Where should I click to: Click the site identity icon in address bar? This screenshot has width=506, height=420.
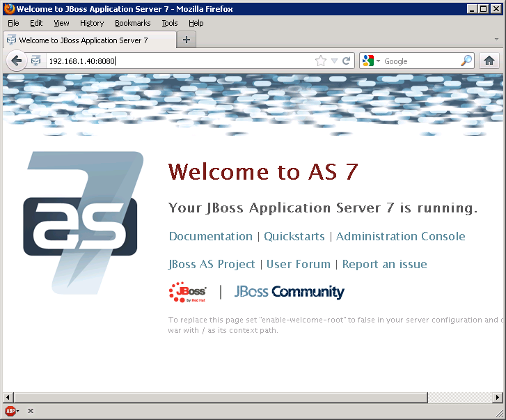coord(36,61)
